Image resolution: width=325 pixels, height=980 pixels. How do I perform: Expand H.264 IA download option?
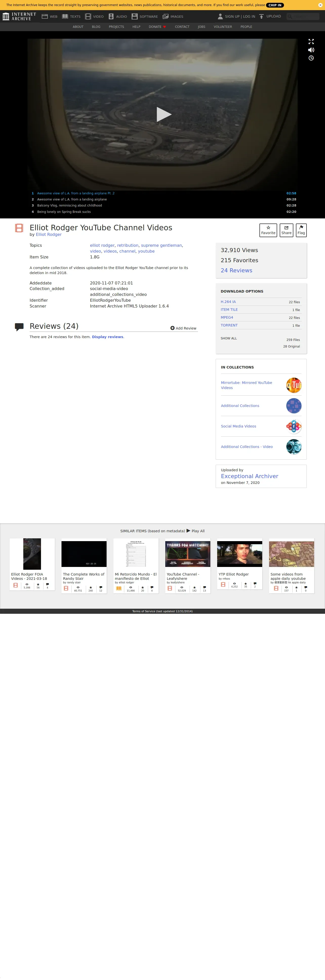click(x=228, y=302)
